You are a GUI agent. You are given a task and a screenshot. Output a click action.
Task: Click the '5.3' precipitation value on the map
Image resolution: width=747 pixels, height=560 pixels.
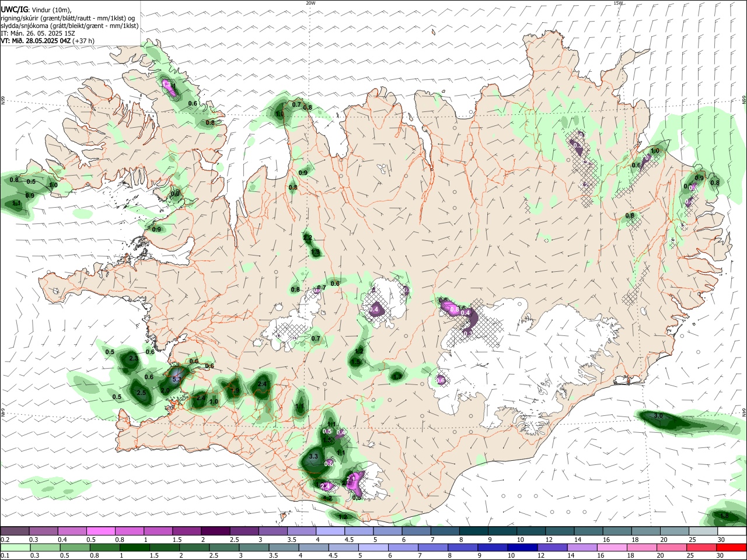[x=177, y=379]
